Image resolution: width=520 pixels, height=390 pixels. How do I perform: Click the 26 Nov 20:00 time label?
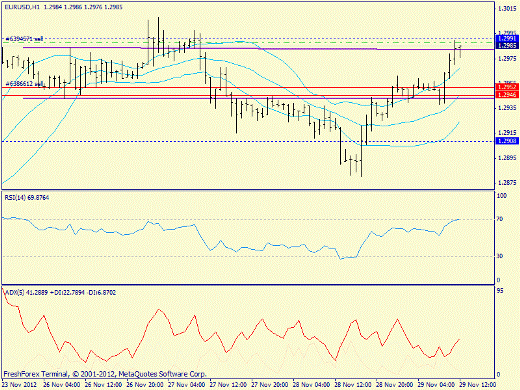pyautogui.click(x=145, y=385)
